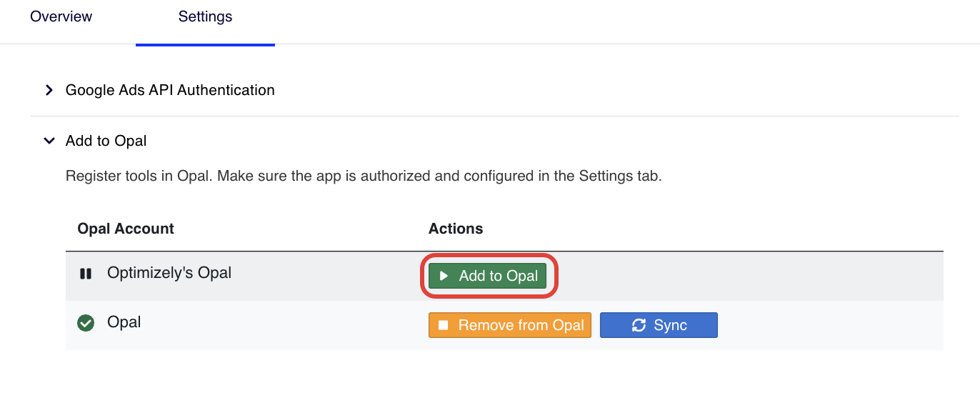Click the white stop square icon
Viewport: 980px width, 403px height.
point(443,325)
